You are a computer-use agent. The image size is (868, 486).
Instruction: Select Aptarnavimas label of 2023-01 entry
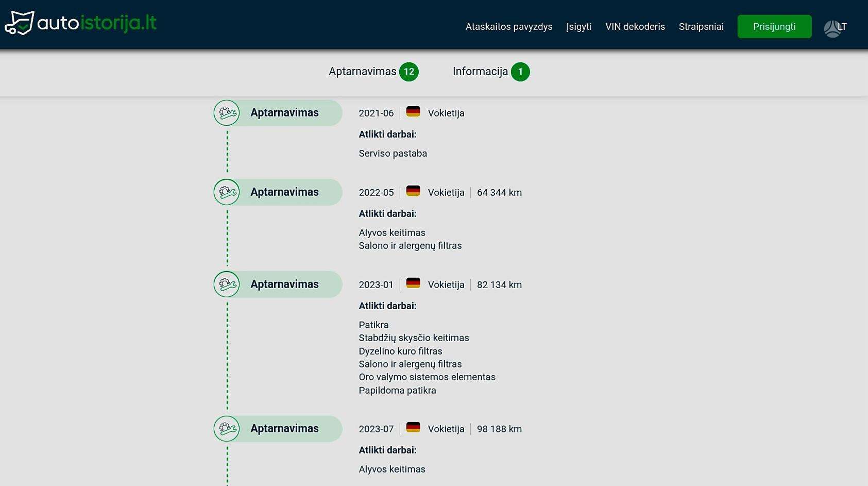(x=284, y=284)
